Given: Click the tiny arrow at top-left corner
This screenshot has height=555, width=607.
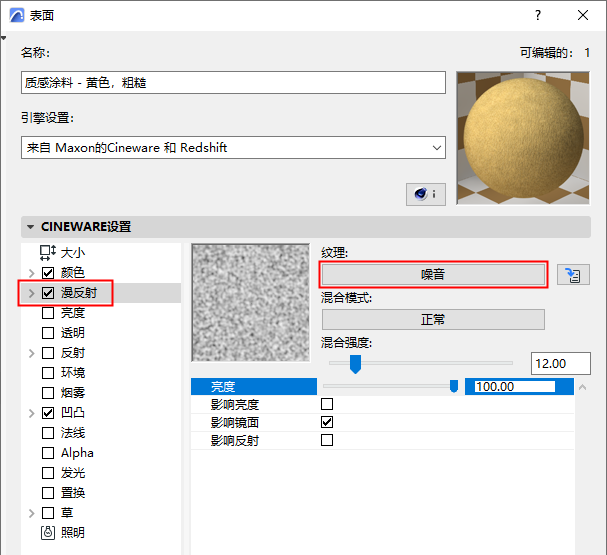Looking at the screenshot, I should coord(3,38).
